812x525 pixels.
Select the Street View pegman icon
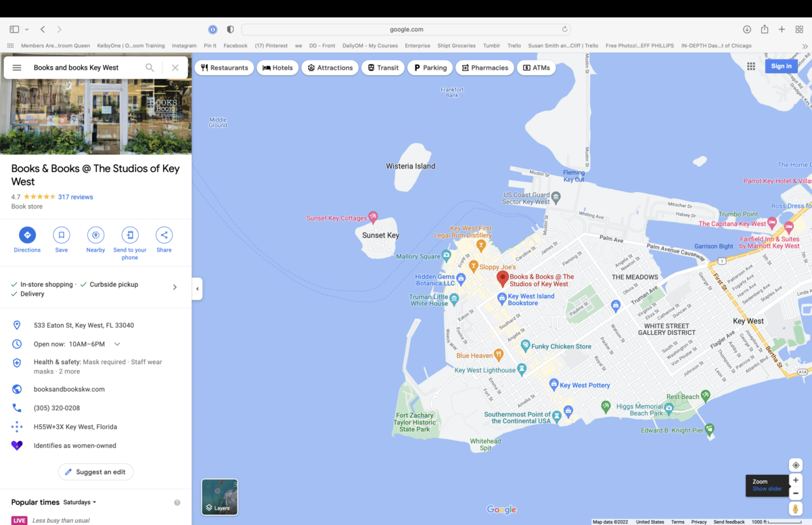pyautogui.click(x=796, y=509)
